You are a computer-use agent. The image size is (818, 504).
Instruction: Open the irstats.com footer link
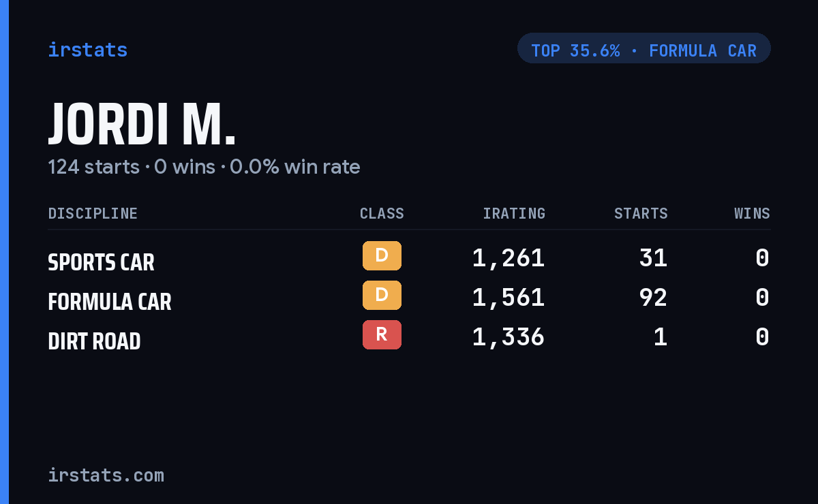pyautogui.click(x=106, y=475)
